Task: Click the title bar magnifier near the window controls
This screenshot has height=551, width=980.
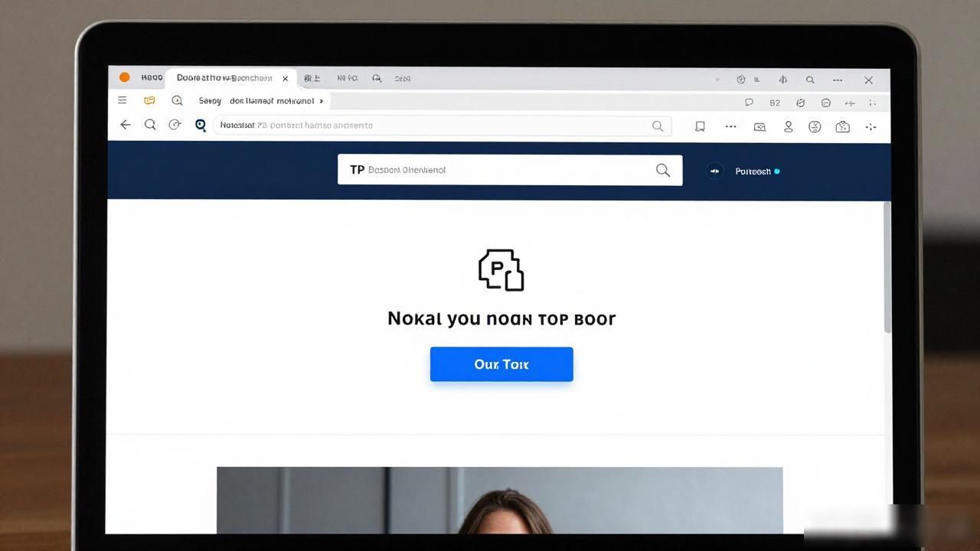Action: [810, 80]
